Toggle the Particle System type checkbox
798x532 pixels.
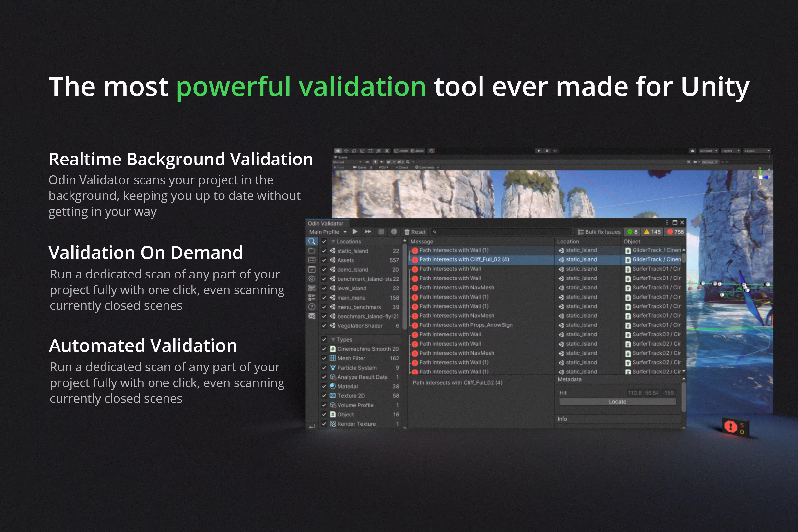(x=324, y=368)
